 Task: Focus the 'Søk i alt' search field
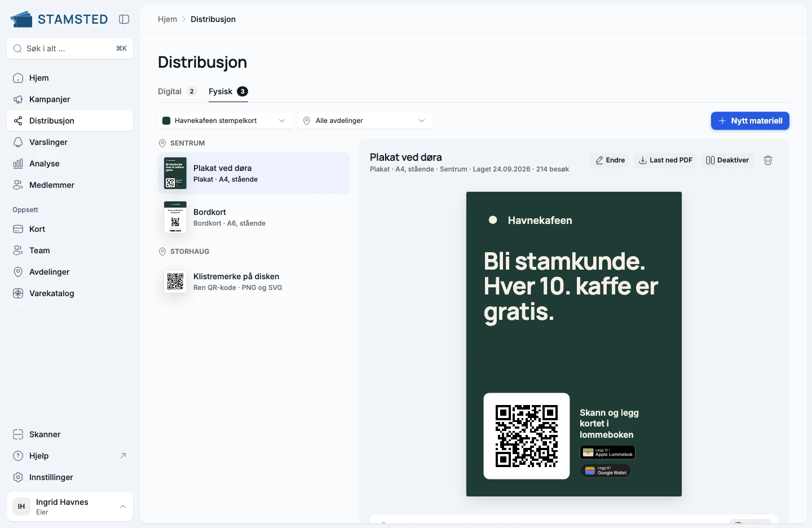pyautogui.click(x=70, y=49)
